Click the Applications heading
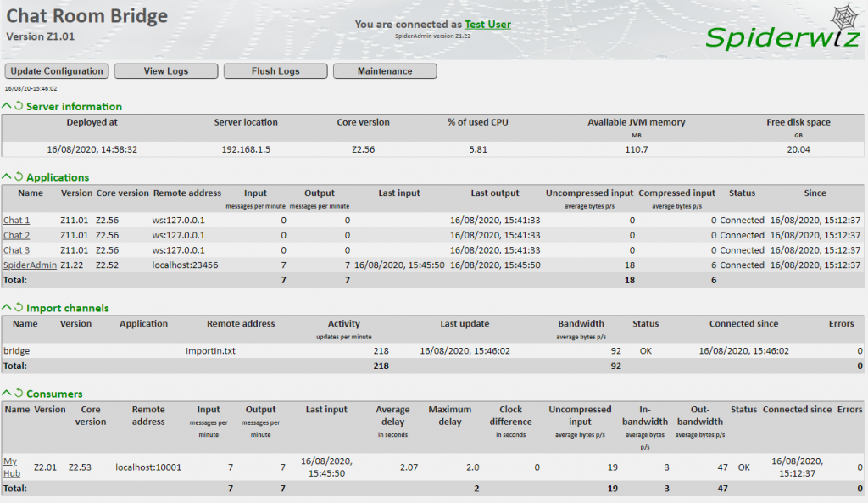868x503 pixels. pyautogui.click(x=58, y=177)
